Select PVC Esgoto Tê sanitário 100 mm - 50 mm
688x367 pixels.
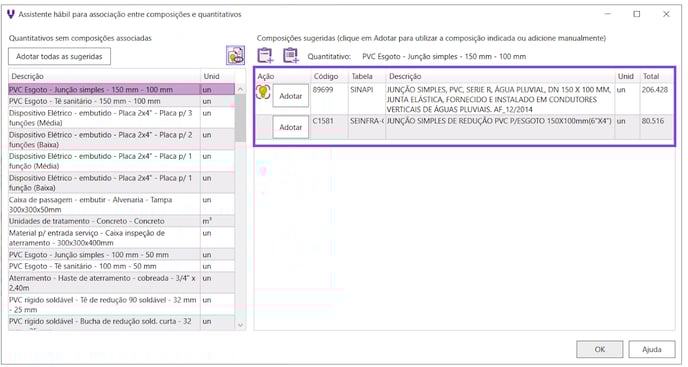coord(122,266)
